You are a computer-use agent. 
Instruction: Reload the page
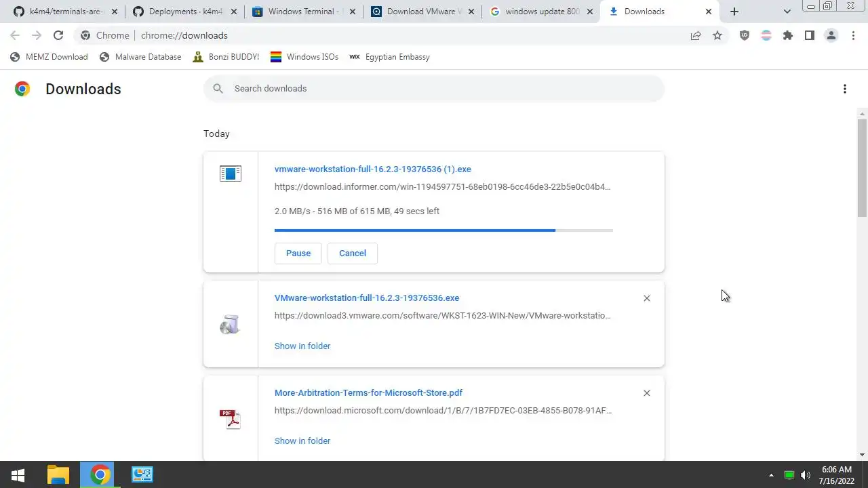[x=58, y=35]
